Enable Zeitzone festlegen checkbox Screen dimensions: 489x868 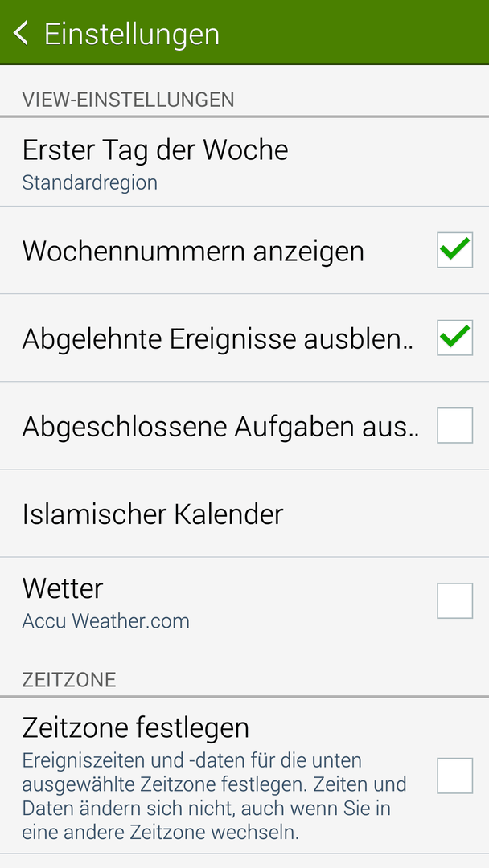coord(454,776)
